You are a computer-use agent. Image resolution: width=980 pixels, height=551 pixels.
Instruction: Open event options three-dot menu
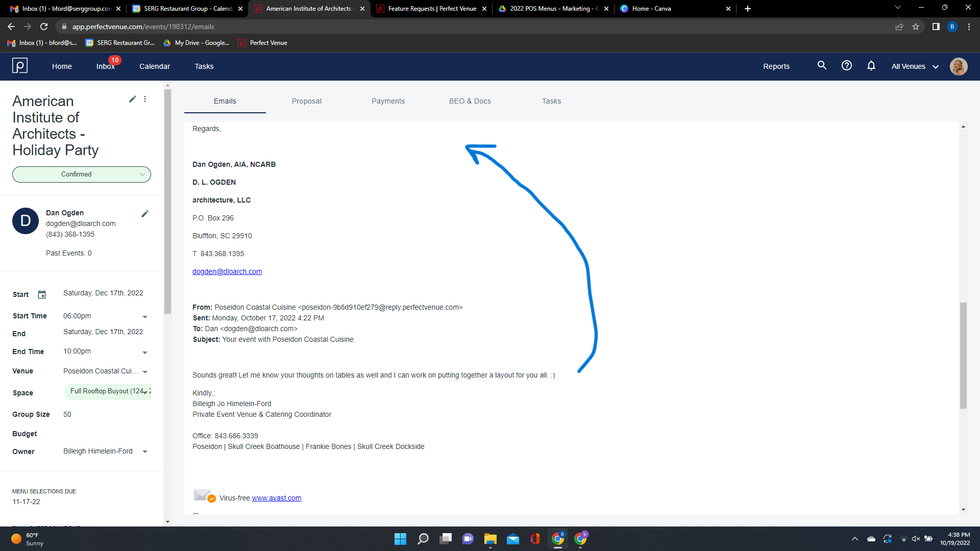(145, 99)
